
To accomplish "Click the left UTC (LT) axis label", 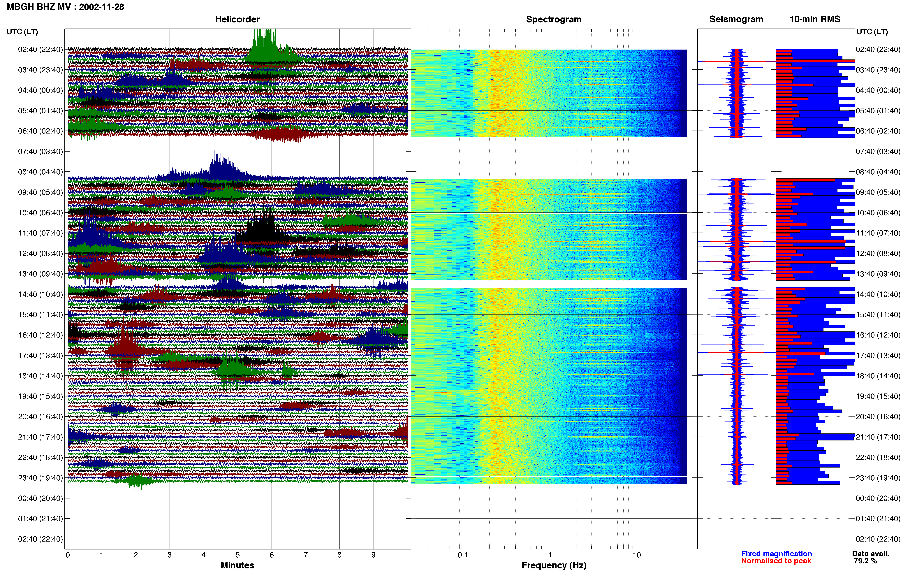I will [x=22, y=32].
